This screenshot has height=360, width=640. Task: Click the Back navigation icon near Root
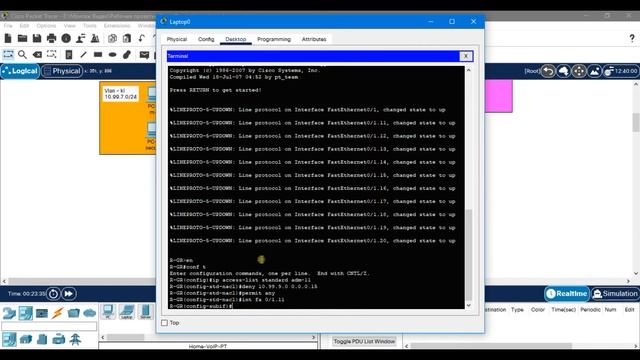[x=548, y=71]
